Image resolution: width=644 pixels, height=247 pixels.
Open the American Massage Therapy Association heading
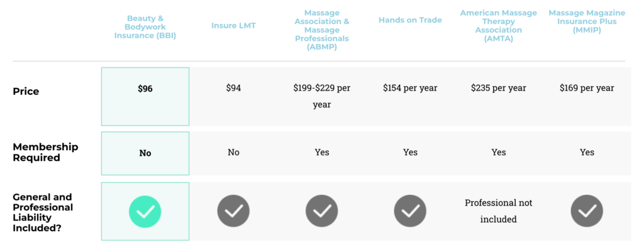tap(498, 26)
